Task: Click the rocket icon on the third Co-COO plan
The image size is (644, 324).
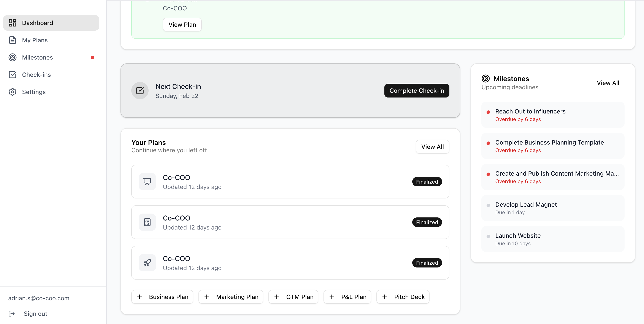Action: (147, 263)
